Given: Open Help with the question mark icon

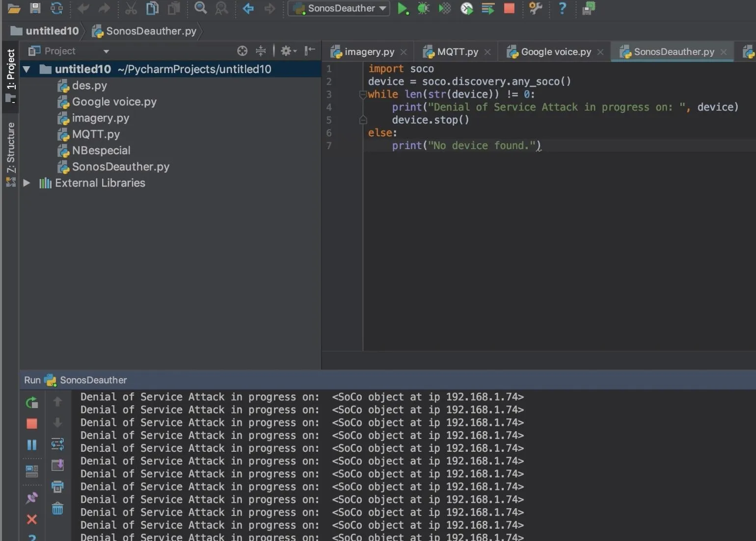Looking at the screenshot, I should pos(563,8).
